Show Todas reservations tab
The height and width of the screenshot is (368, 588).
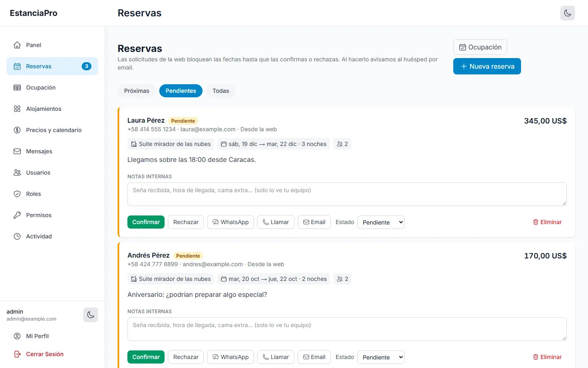pyautogui.click(x=221, y=91)
